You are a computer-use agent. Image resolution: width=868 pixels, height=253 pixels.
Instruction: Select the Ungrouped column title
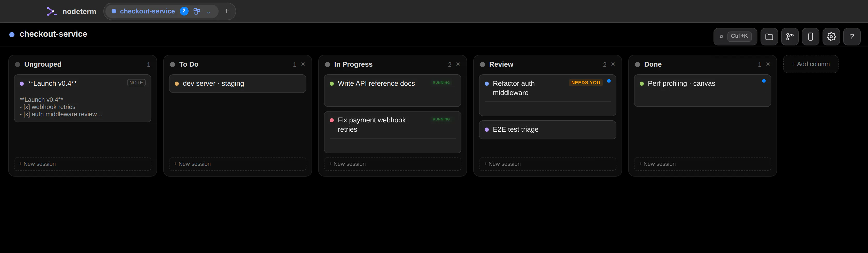click(43, 64)
